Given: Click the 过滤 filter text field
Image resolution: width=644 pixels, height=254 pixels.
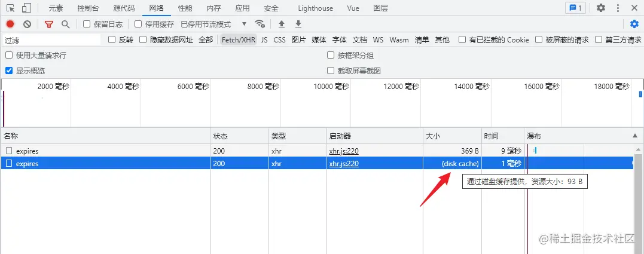Looking at the screenshot, I should 52,40.
